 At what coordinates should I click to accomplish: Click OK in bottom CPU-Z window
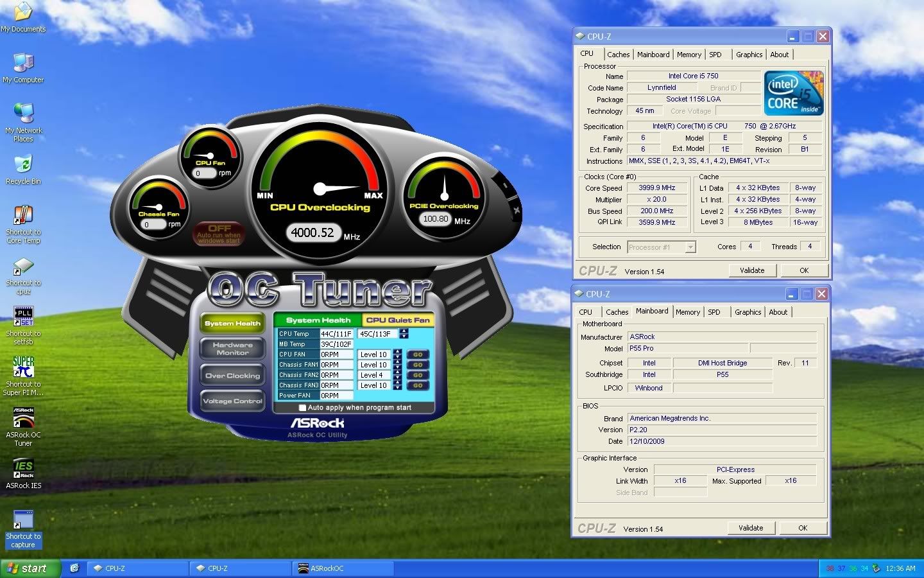tap(802, 528)
